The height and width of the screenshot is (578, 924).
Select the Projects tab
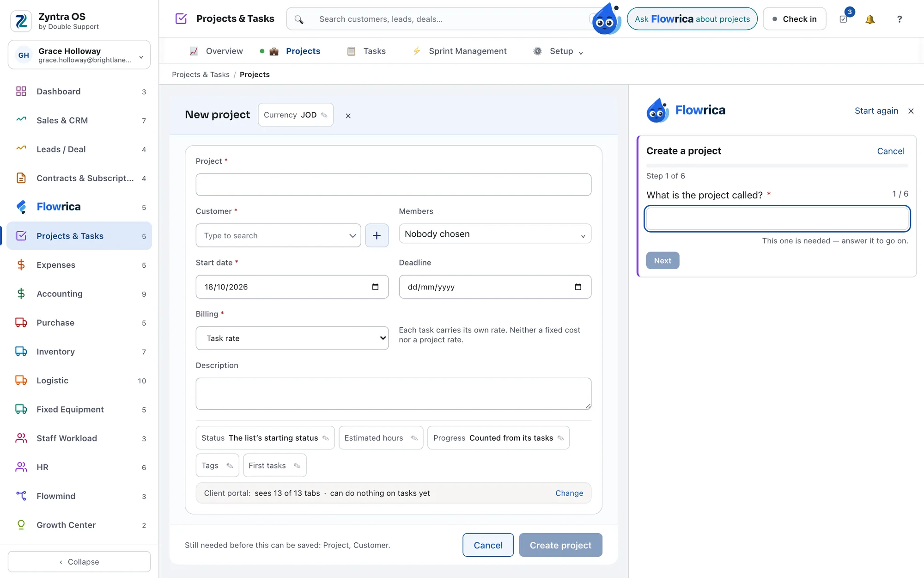tap(295, 51)
